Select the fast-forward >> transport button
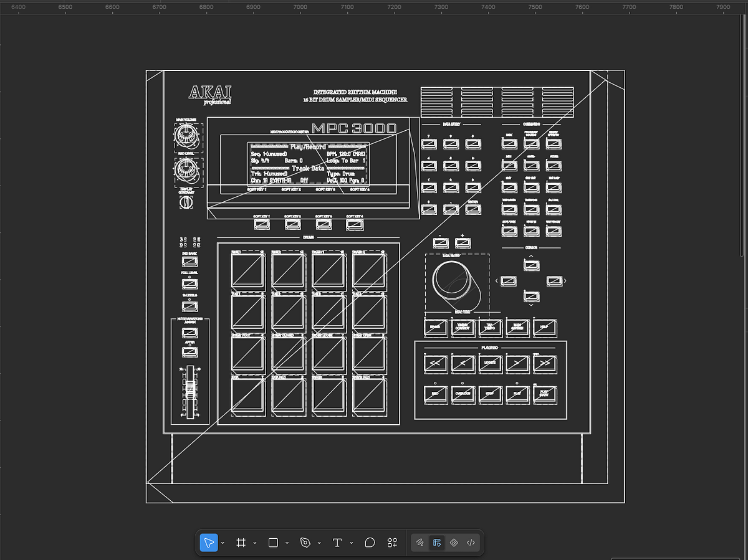This screenshot has height=560, width=748. (545, 364)
